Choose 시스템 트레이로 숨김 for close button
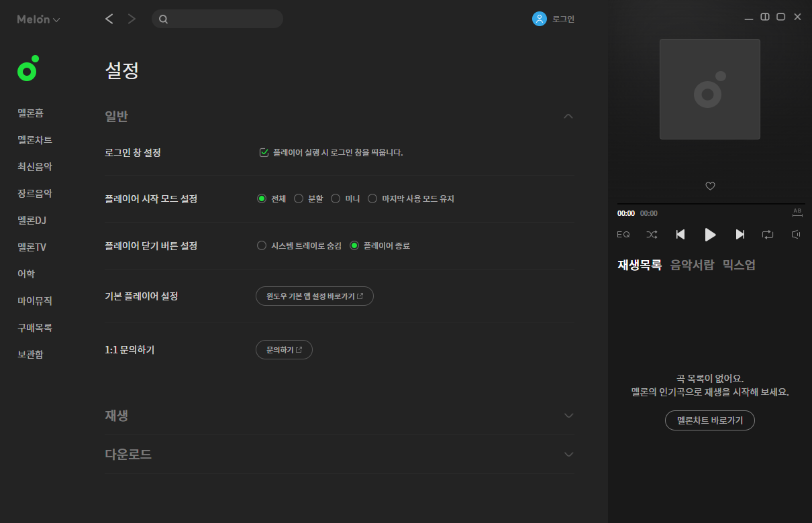 click(261, 245)
